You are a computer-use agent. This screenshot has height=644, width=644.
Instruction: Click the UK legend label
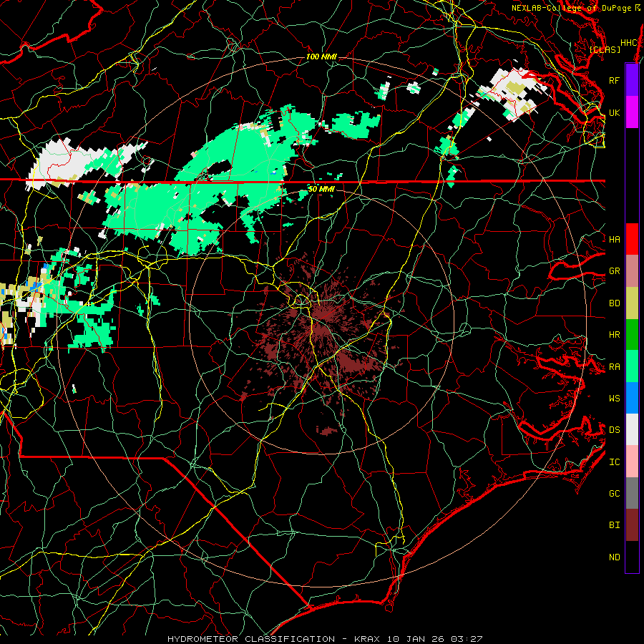point(614,112)
